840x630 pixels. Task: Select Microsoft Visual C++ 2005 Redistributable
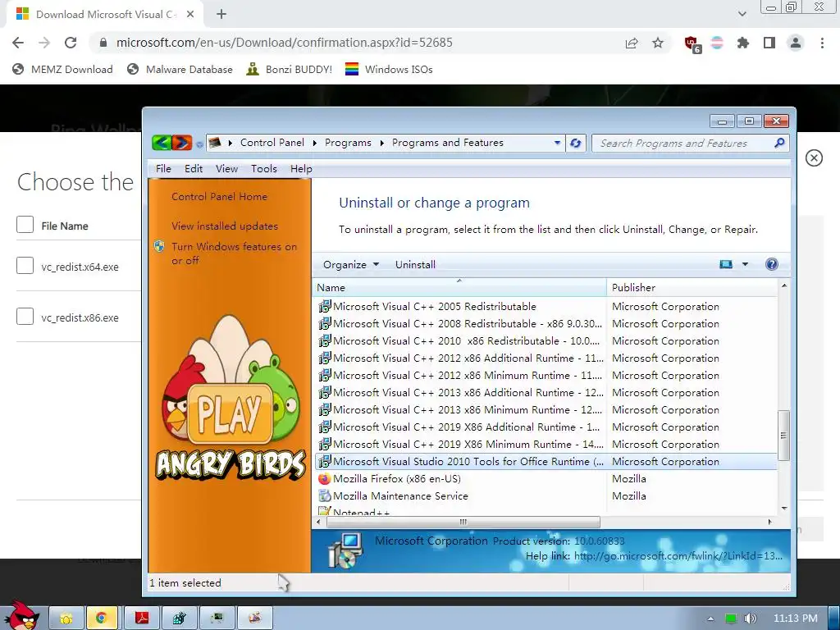point(546,307)
